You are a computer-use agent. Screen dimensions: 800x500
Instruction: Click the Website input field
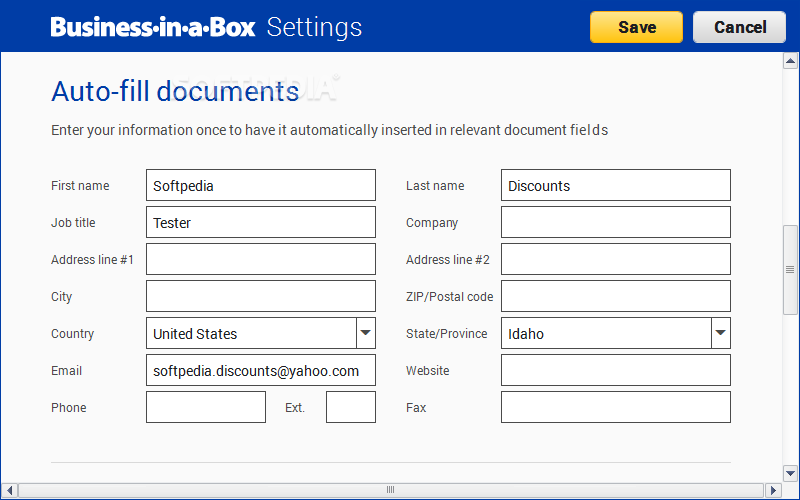616,370
